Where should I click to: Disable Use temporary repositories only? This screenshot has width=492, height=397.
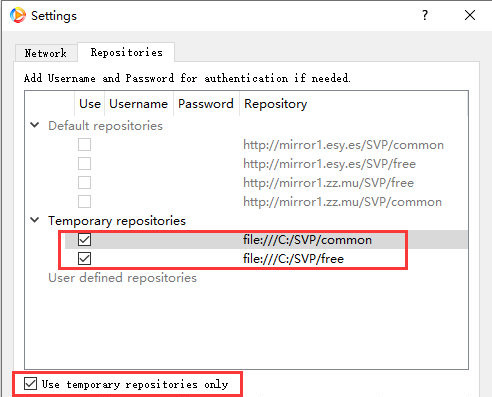pos(30,384)
